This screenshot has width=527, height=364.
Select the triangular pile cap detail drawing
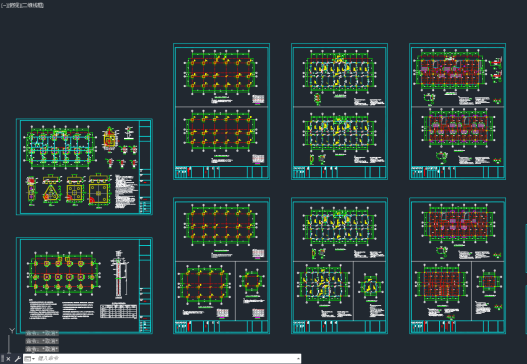51,189
